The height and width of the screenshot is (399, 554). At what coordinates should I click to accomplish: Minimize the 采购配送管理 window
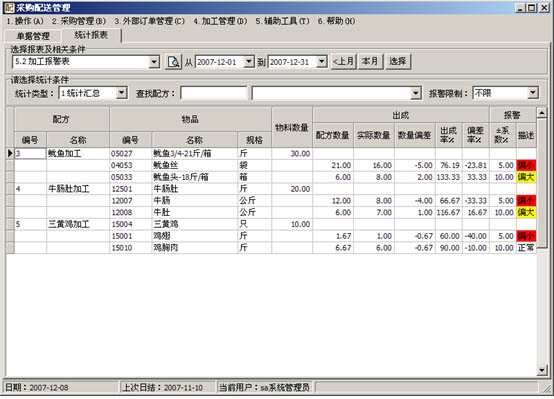(520, 8)
